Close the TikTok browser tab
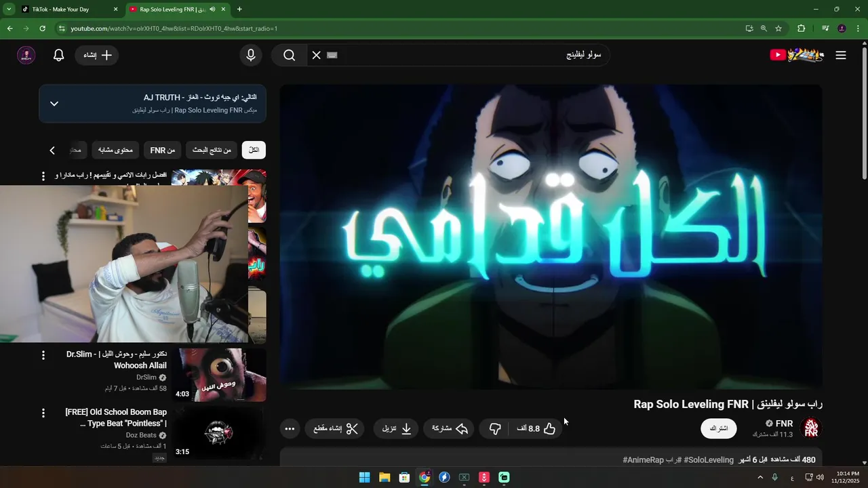The height and width of the screenshot is (488, 868). pyautogui.click(x=115, y=9)
